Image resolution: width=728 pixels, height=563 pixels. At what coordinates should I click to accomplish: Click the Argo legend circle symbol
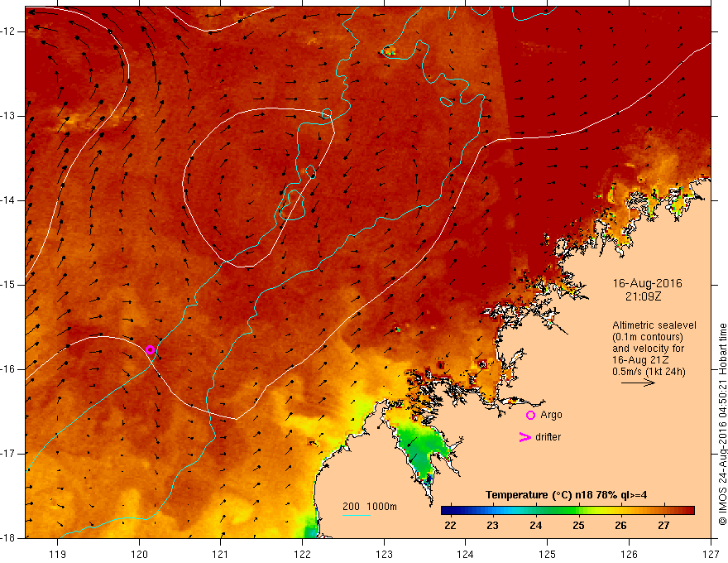coord(530,416)
